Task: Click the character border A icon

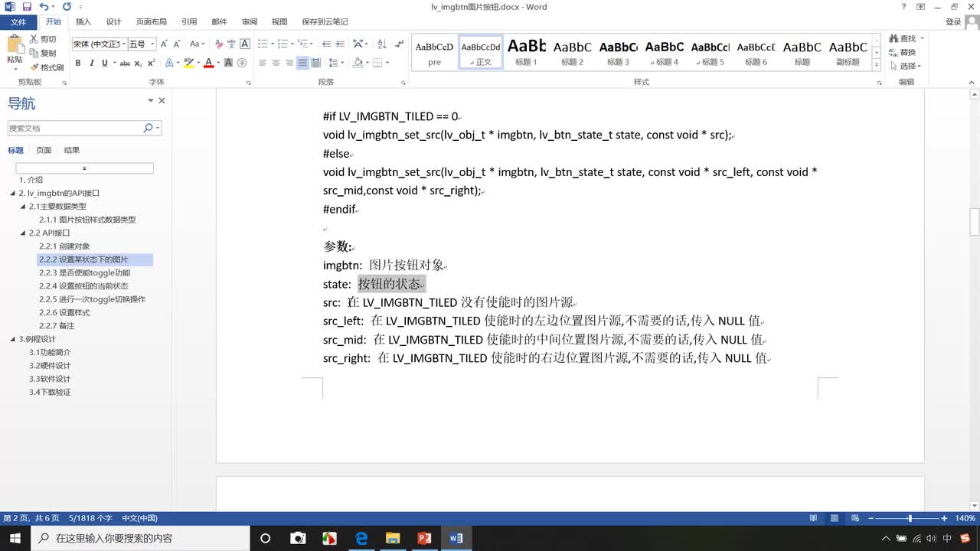Action: click(247, 44)
